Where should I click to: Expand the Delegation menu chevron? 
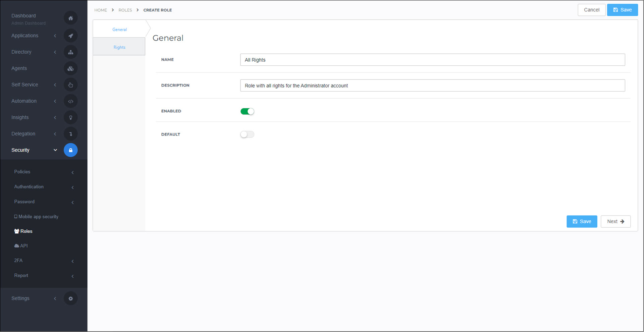[x=55, y=134]
